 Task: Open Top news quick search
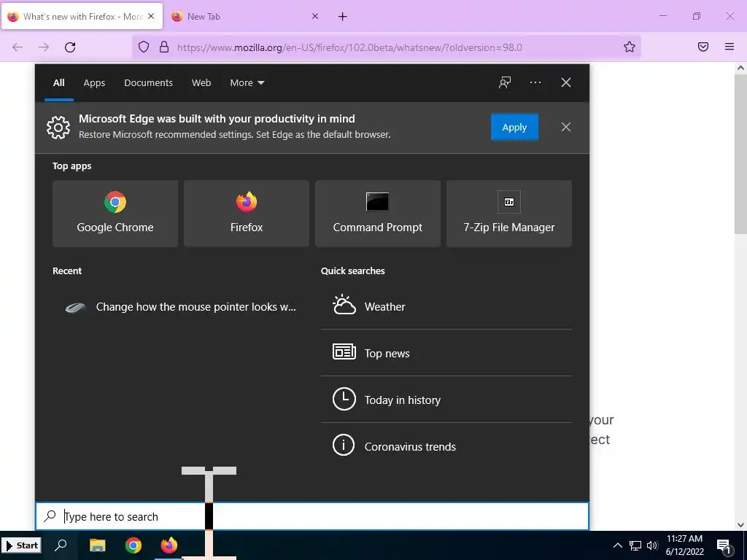pos(446,353)
